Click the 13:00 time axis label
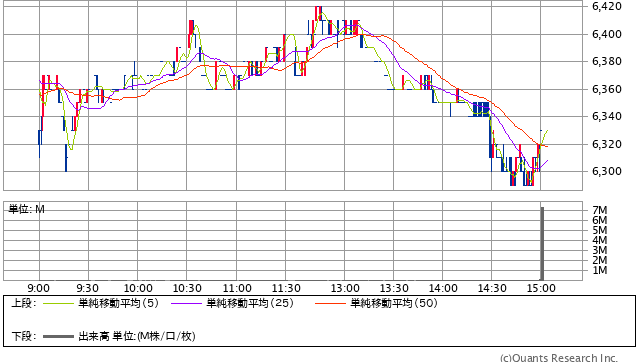Image resolution: width=638 pixels, height=362 pixels. point(345,288)
